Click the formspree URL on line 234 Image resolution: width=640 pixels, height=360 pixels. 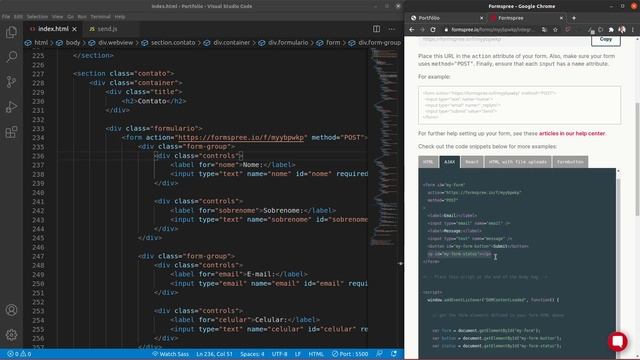(x=241, y=138)
